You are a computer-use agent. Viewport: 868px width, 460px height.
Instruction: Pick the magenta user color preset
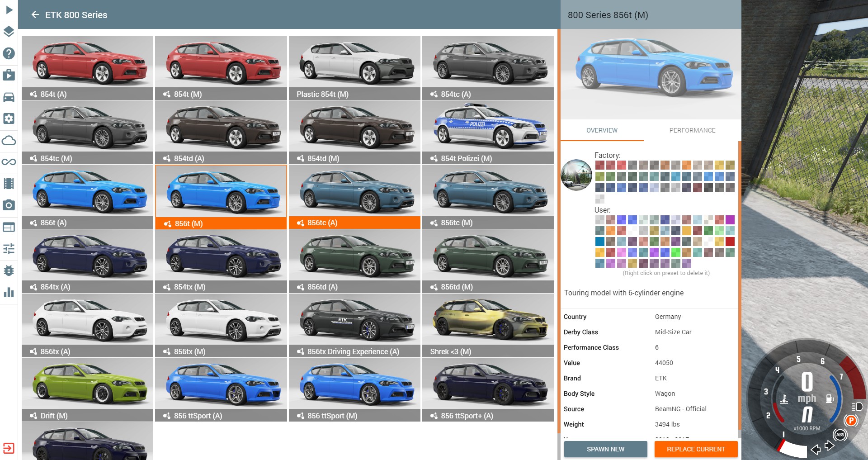[x=730, y=220]
